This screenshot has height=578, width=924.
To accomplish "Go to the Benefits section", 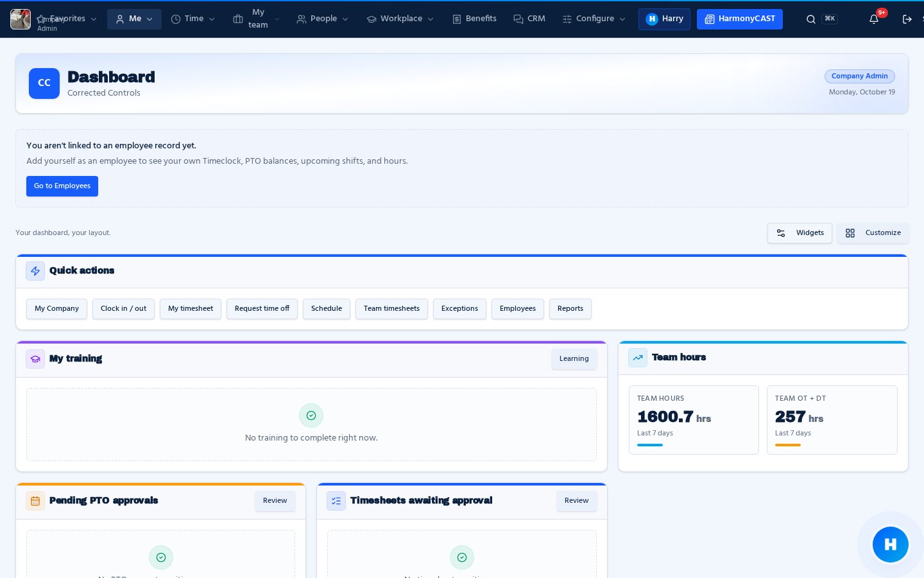I will [474, 19].
